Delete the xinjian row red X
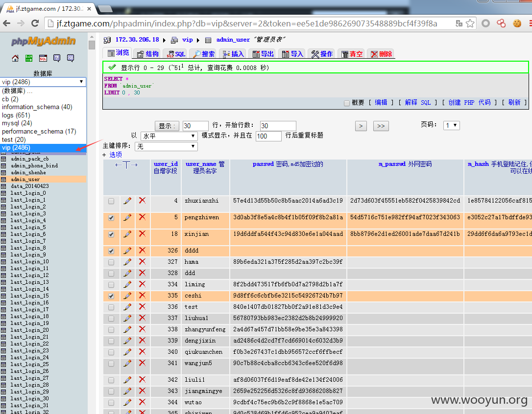 (x=142, y=233)
